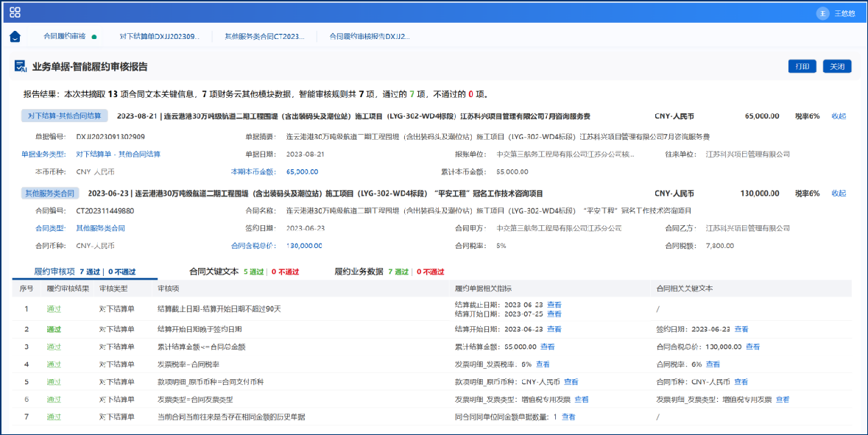Click 通过 result in row 7
This screenshot has width=868, height=435.
(54, 417)
